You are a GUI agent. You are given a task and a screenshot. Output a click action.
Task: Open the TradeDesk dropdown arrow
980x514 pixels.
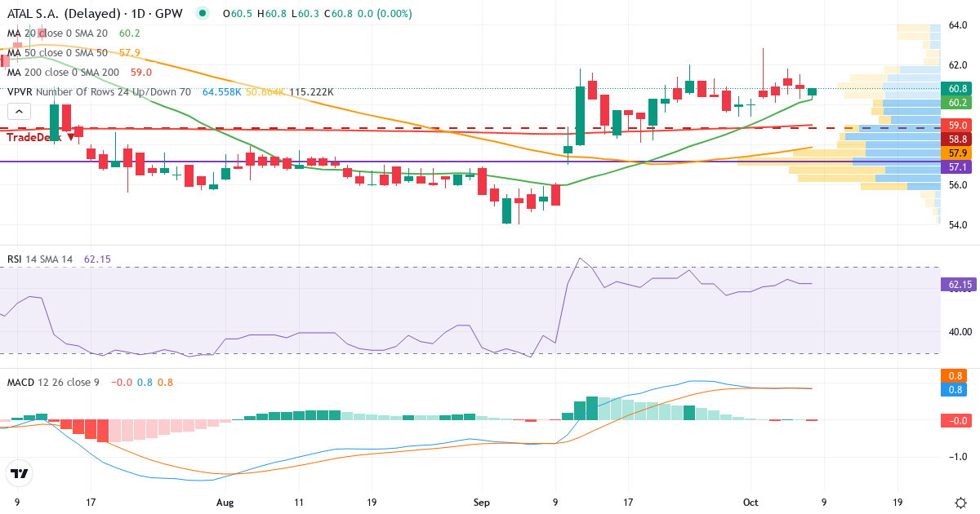[x=71, y=137]
